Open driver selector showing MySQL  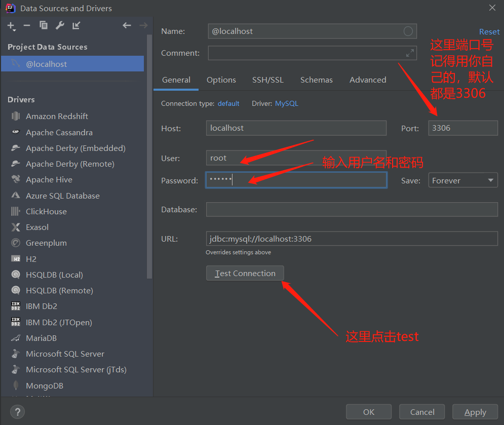[x=287, y=103]
